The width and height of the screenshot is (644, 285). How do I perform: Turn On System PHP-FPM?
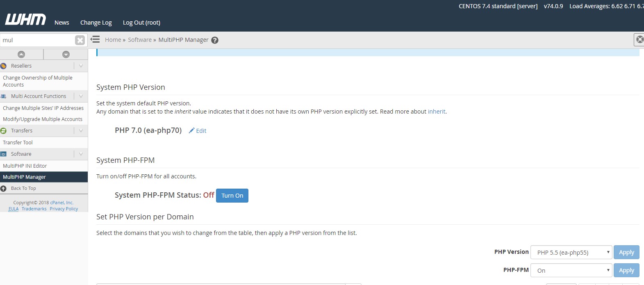(232, 196)
